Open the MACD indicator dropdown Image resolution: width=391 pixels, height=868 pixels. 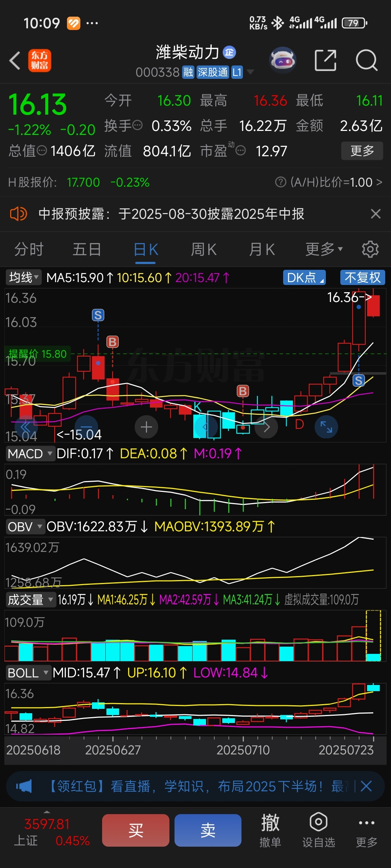30,454
